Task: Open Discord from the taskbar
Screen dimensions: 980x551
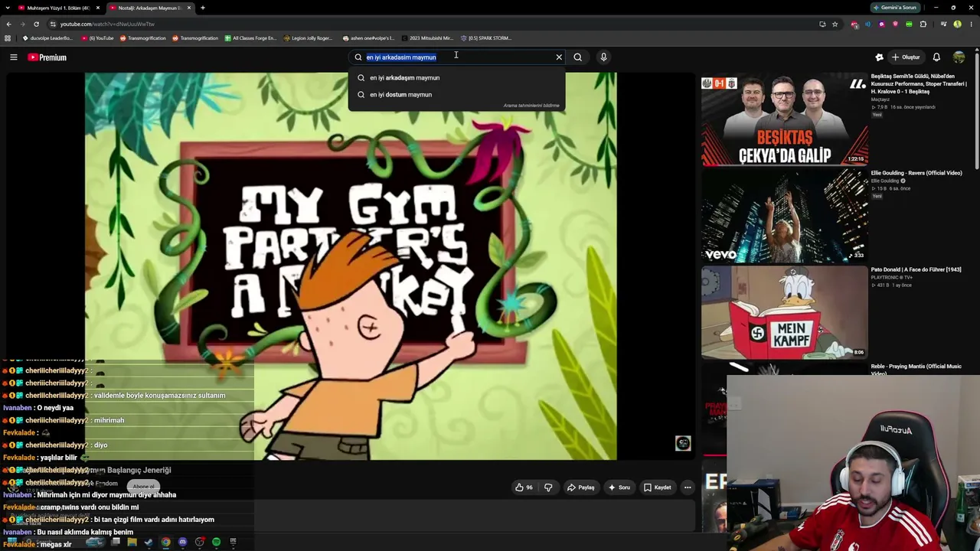Action: [x=182, y=543]
